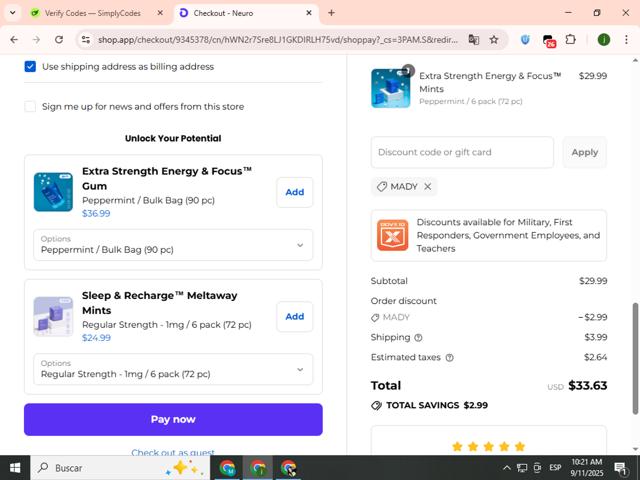
Task: Open the extension with red badge
Action: pyautogui.click(x=549, y=40)
